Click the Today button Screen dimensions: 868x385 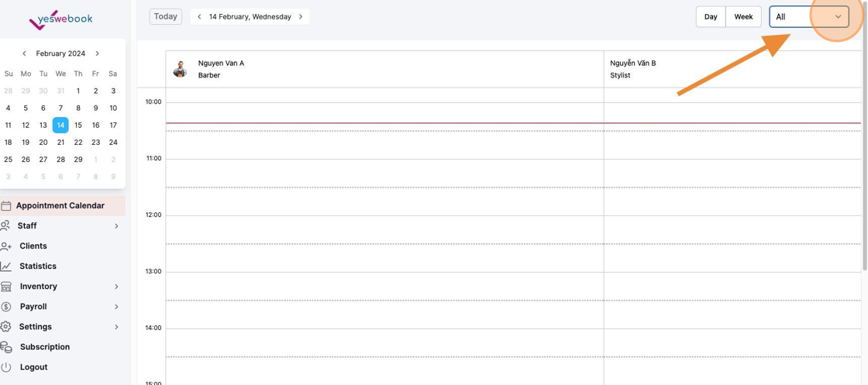[x=166, y=16]
